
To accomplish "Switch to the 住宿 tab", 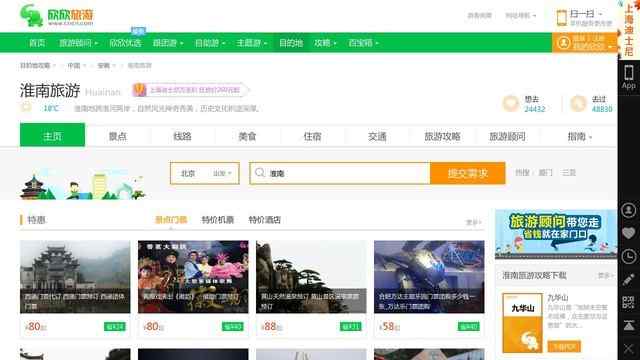I will (312, 136).
